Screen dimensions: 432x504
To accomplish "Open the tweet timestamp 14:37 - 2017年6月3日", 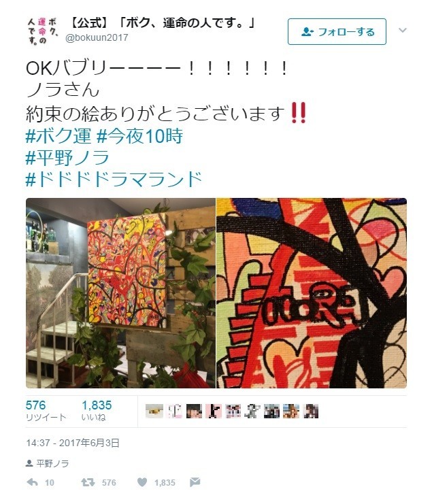I will coord(73,443).
